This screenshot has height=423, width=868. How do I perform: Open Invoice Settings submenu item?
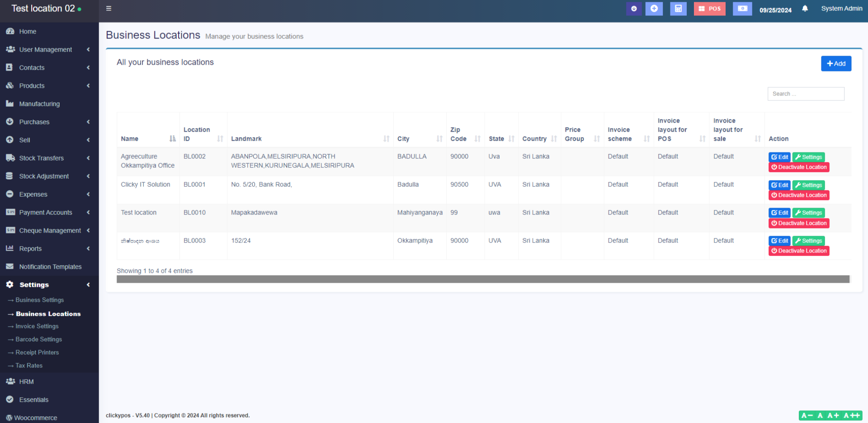(37, 326)
